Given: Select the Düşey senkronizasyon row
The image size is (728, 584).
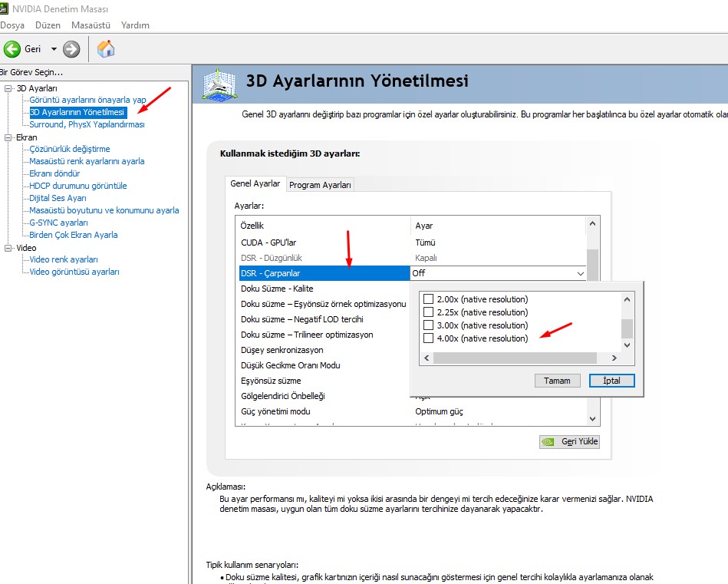Looking at the screenshot, I should [323, 350].
